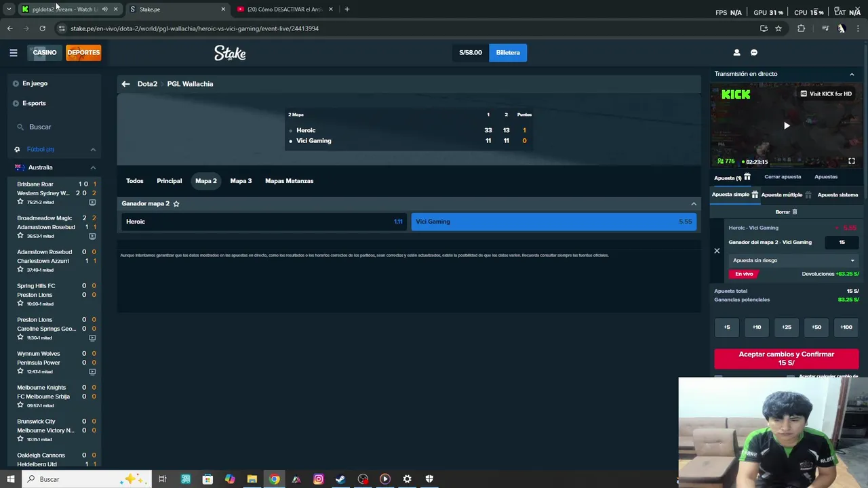Remove Heroic - Vici Gaming bet with X
Image resolution: width=868 pixels, height=488 pixels.
(717, 251)
